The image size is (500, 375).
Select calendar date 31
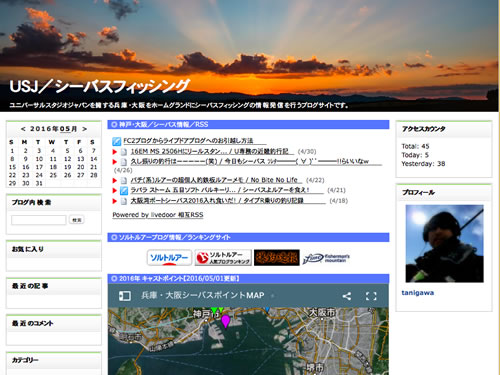coord(39,183)
